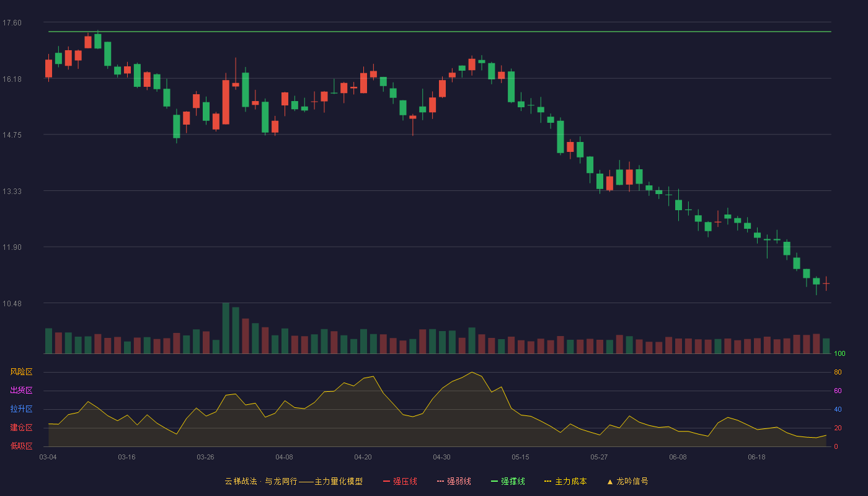Click the 建仓区 zone label
868x496 pixels.
[21, 428]
